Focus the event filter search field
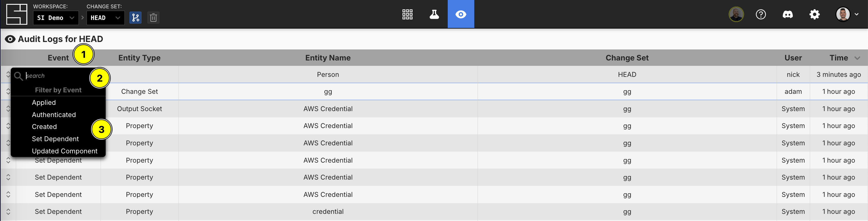Viewport: 868px width, 221px height. [56, 76]
